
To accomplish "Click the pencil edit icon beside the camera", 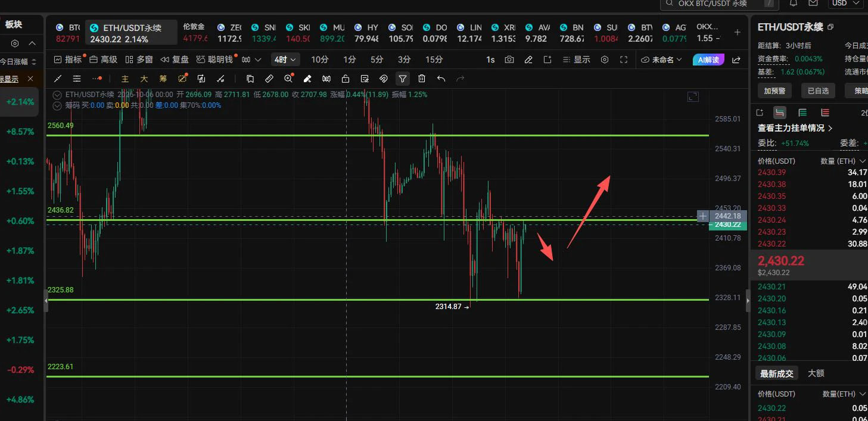I will click(x=528, y=60).
